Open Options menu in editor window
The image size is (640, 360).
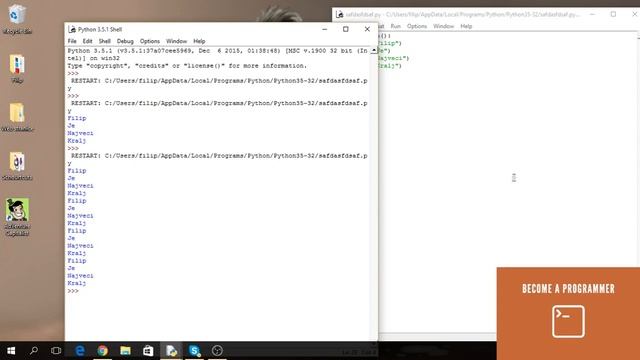tap(417, 26)
